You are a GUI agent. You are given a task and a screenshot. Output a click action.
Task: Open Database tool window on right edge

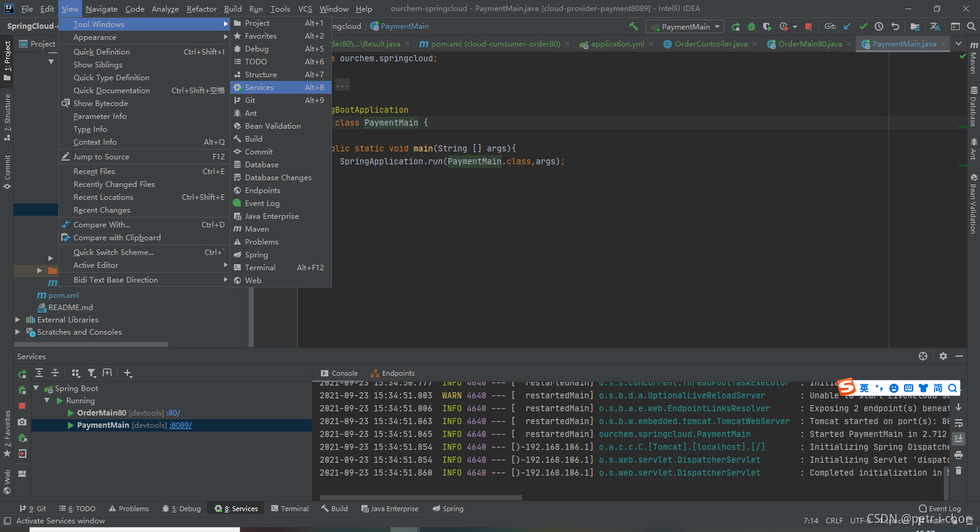[973, 107]
